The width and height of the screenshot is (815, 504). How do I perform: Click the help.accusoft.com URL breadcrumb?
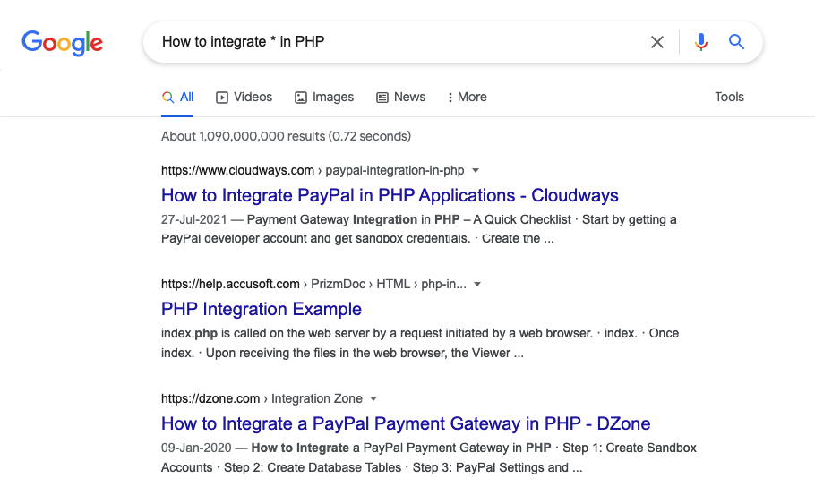(x=313, y=284)
